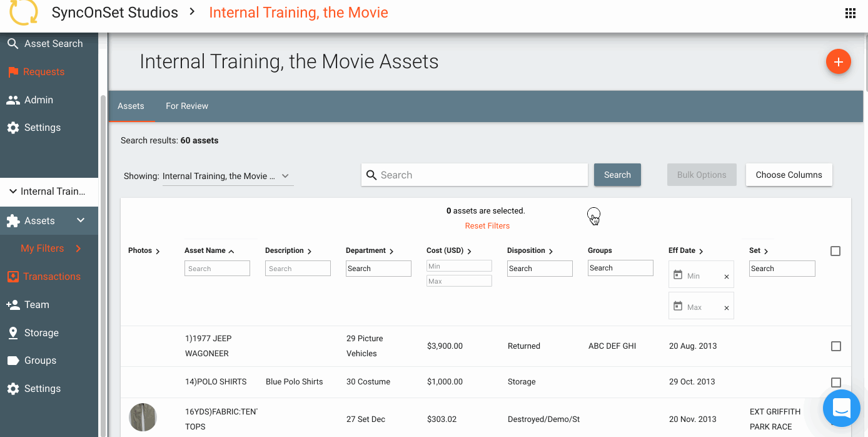Click the Reset Filters link
The image size is (868, 437).
pyautogui.click(x=487, y=226)
